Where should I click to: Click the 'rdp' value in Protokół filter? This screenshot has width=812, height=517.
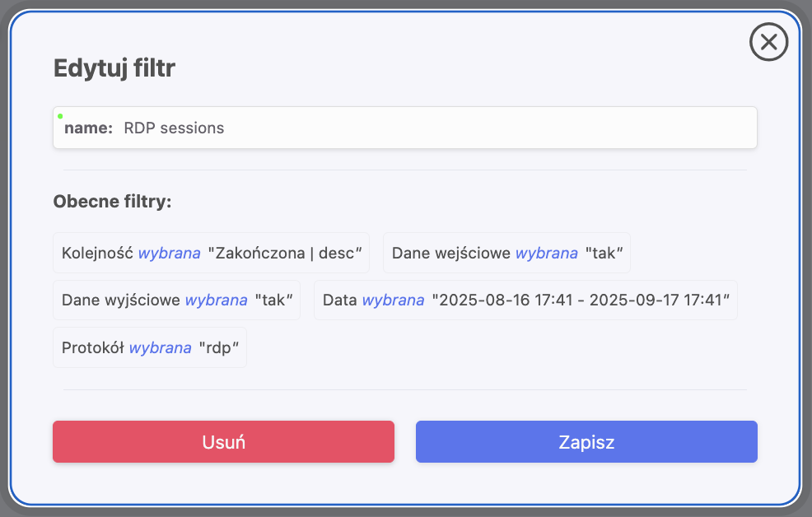219,347
